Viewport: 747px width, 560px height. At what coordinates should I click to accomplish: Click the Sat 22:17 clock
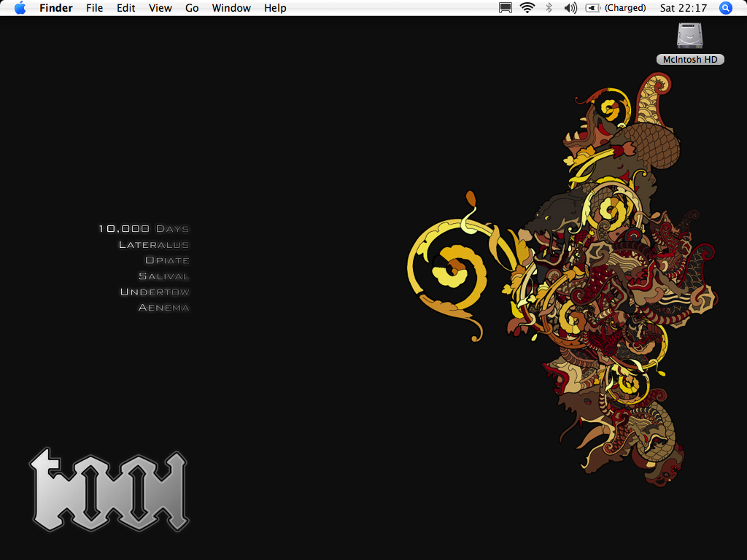[x=683, y=8]
